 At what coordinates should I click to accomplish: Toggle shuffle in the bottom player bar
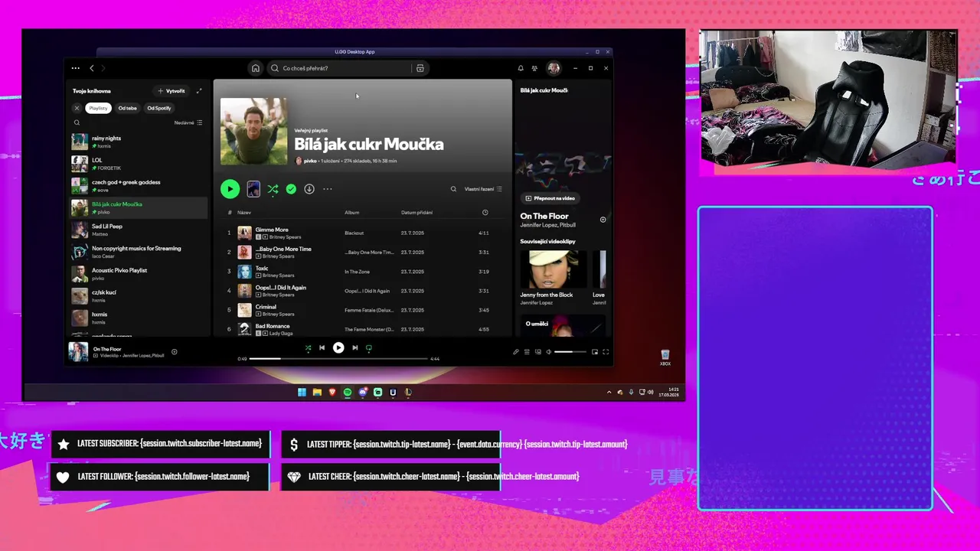pos(308,347)
